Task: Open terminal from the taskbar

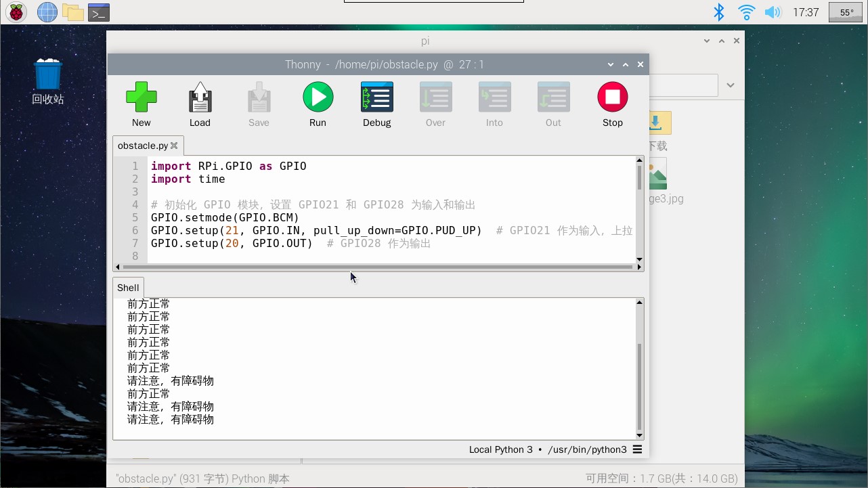Action: (x=99, y=12)
